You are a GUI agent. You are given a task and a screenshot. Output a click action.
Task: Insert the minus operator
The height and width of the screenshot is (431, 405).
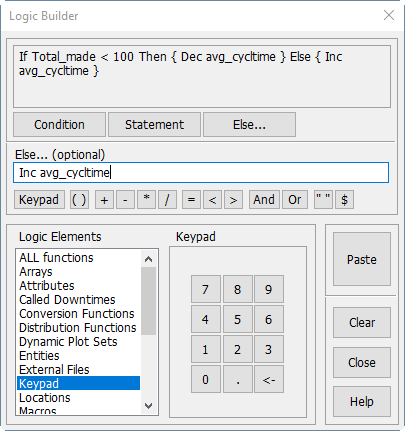125,200
